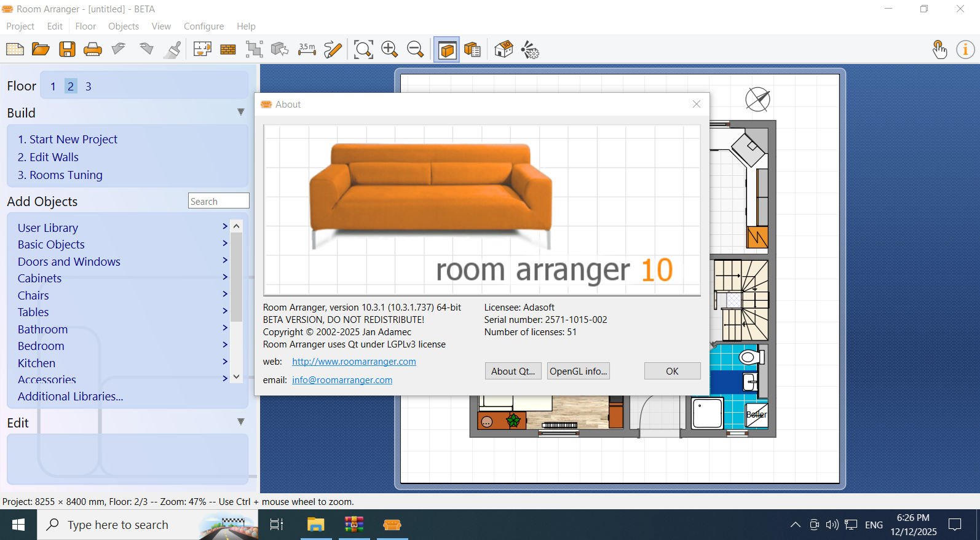The image size is (980, 540).
Task: Click the zoom out magnifier icon
Action: [416, 49]
